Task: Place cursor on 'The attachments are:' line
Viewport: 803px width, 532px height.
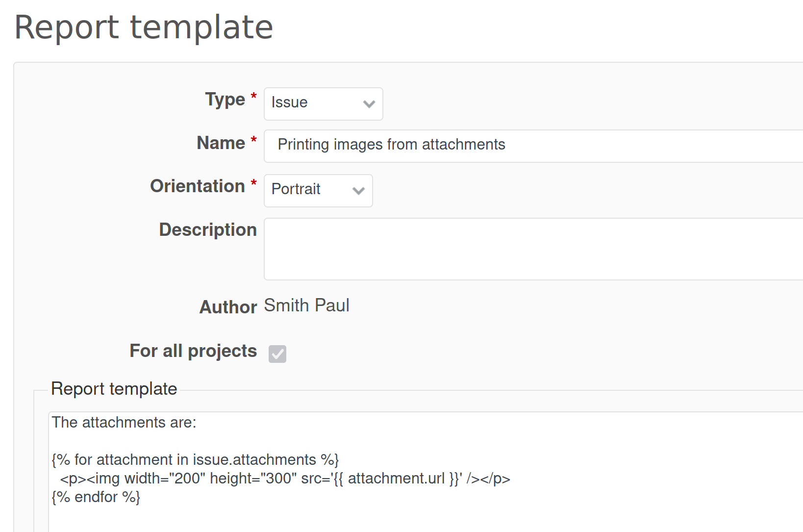Action: pos(124,423)
